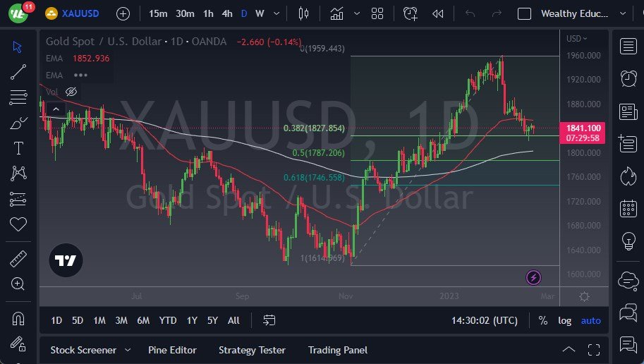Open the candlestick chart style selector
The image size is (644, 364).
[x=303, y=13]
